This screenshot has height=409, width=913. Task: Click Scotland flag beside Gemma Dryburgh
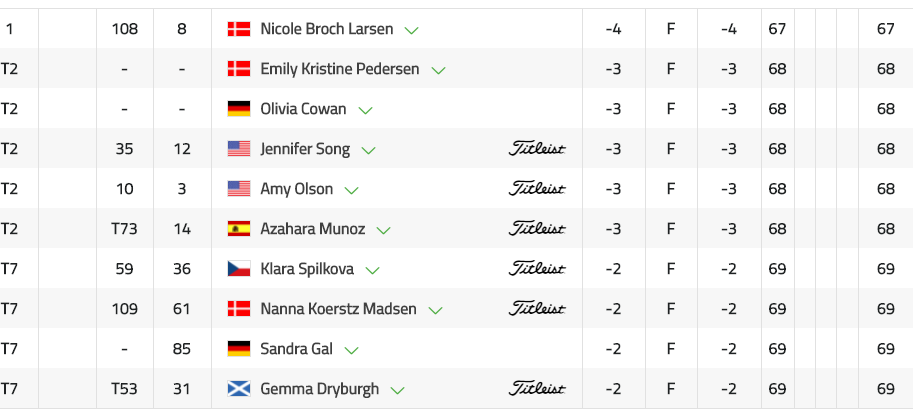(239, 389)
